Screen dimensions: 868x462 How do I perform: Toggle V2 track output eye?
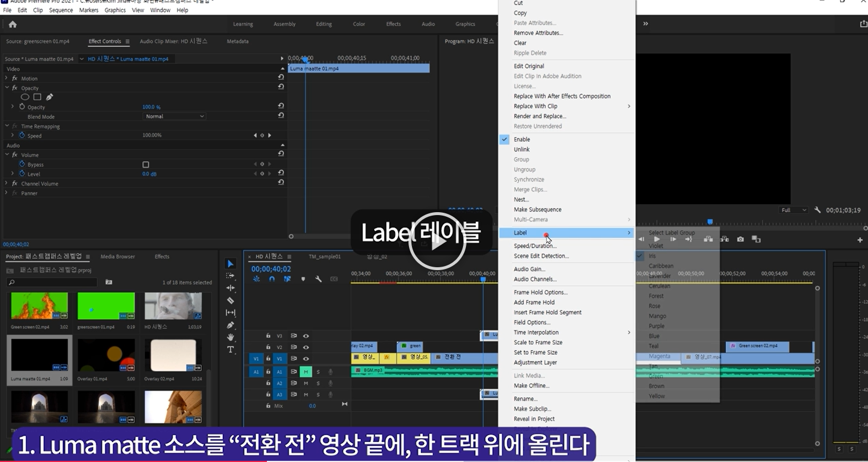306,347
